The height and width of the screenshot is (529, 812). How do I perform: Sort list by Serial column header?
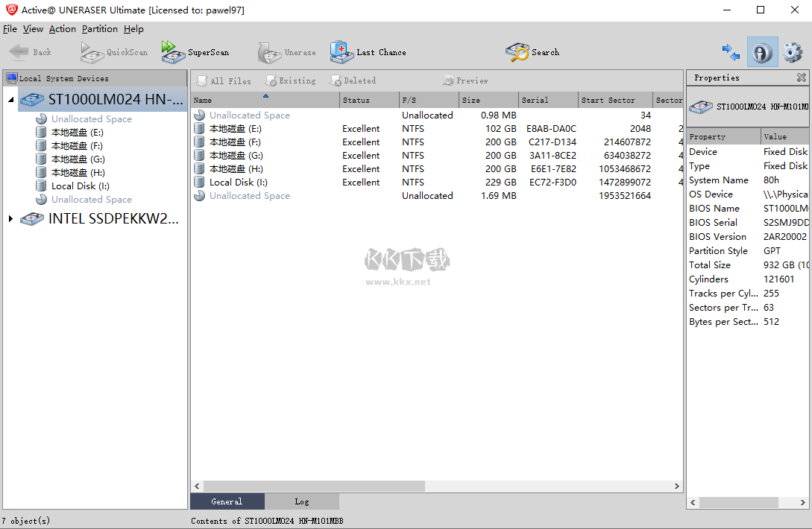click(x=548, y=100)
